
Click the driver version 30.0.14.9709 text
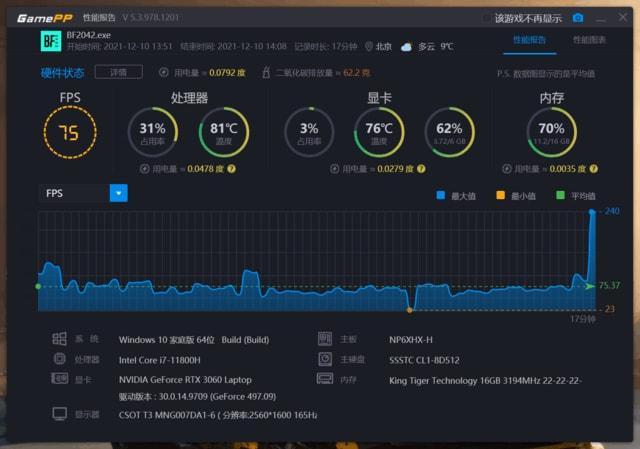click(x=197, y=396)
